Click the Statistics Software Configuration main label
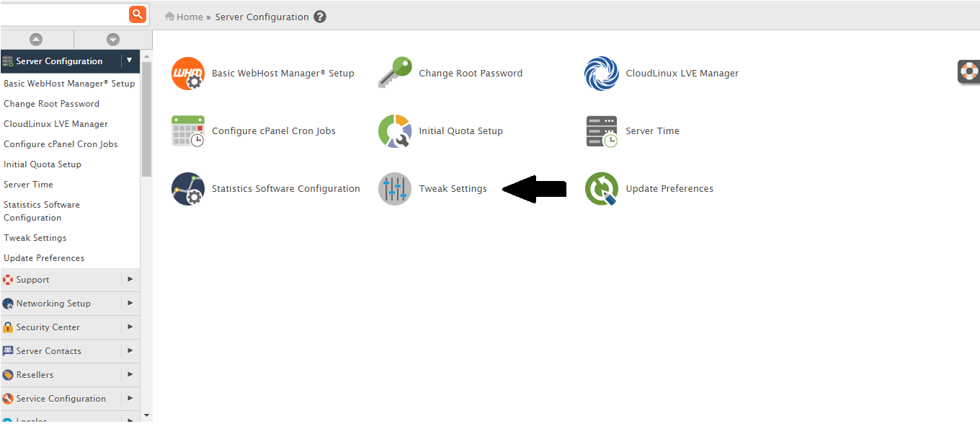 pyautogui.click(x=286, y=189)
